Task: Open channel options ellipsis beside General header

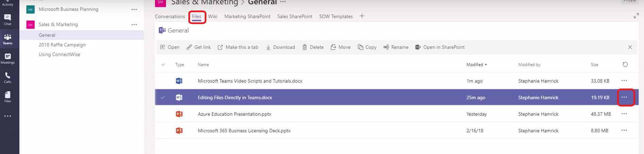Action: point(283,2)
